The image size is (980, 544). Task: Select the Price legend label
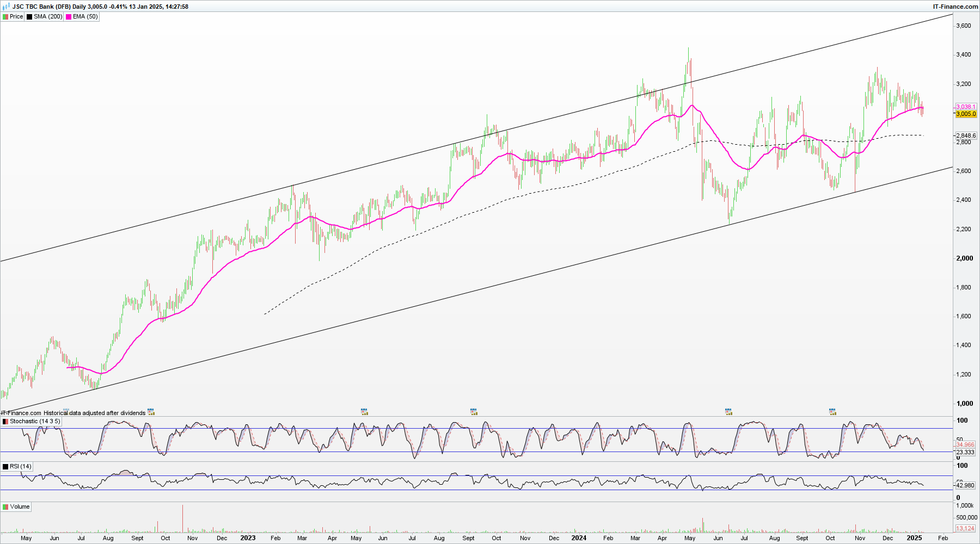(16, 17)
